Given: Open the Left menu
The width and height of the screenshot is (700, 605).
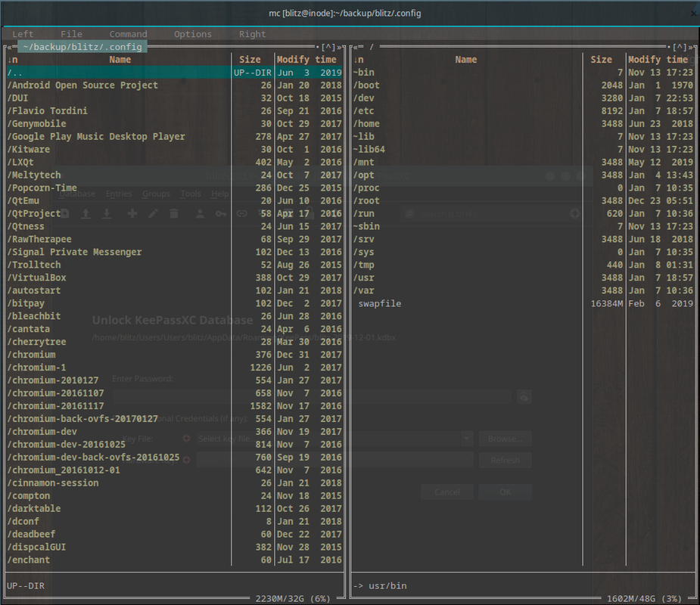Looking at the screenshot, I should pos(23,34).
